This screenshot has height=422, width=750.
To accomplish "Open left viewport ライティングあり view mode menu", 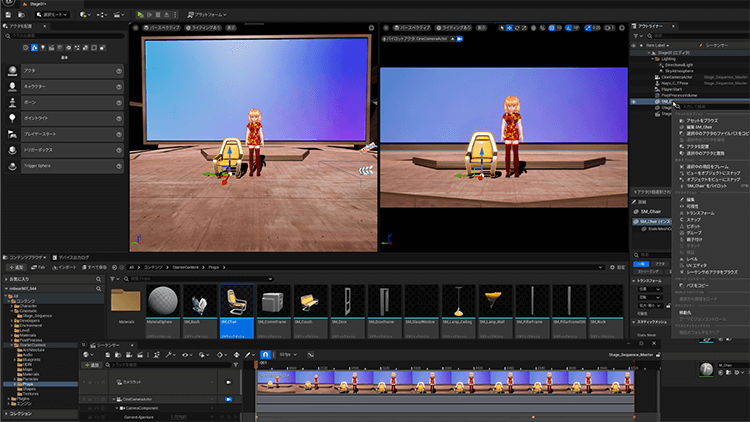I will pos(203,28).
